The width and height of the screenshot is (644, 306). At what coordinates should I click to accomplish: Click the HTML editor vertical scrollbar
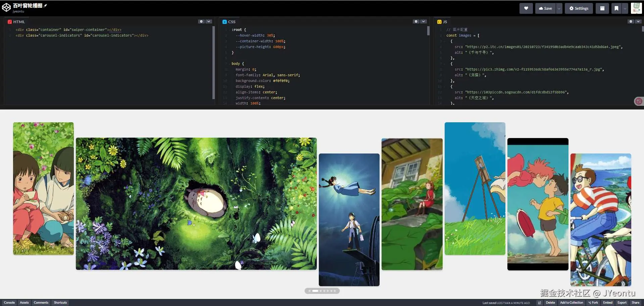click(x=213, y=63)
